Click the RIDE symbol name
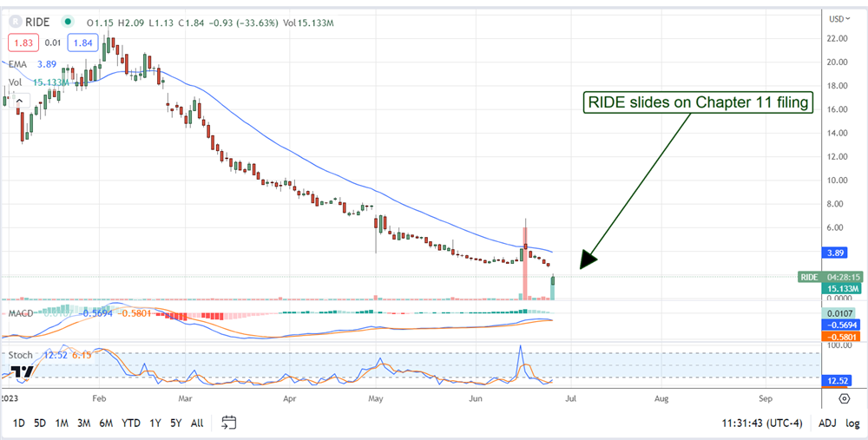 37,23
